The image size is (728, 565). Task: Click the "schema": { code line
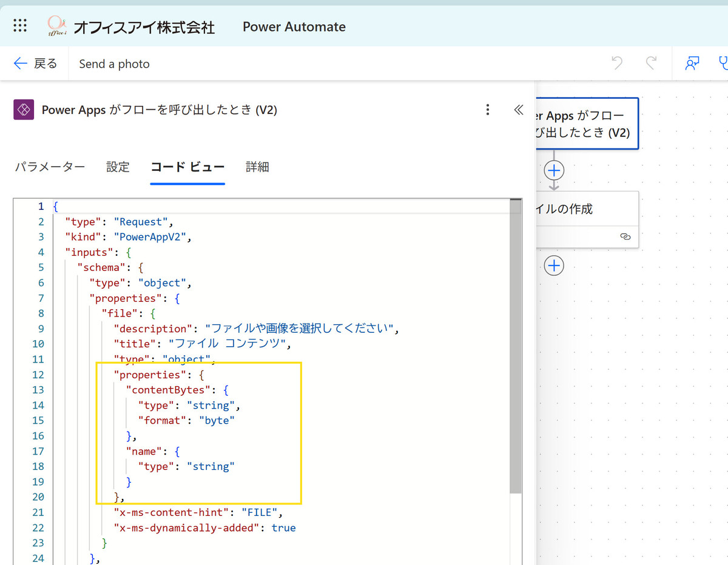(110, 267)
